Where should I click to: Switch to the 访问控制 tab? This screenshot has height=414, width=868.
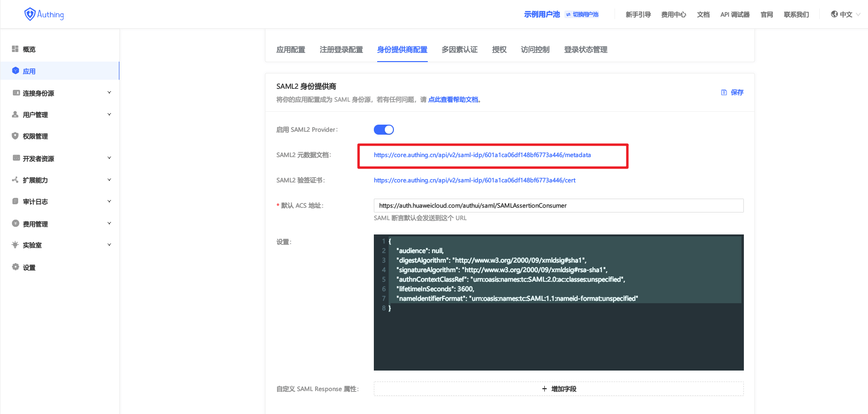[535, 50]
